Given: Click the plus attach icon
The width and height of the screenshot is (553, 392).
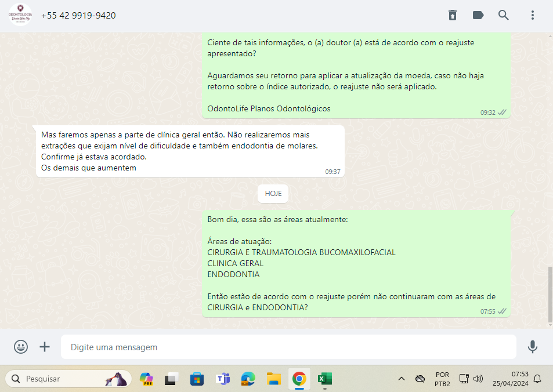Looking at the screenshot, I should (x=45, y=347).
